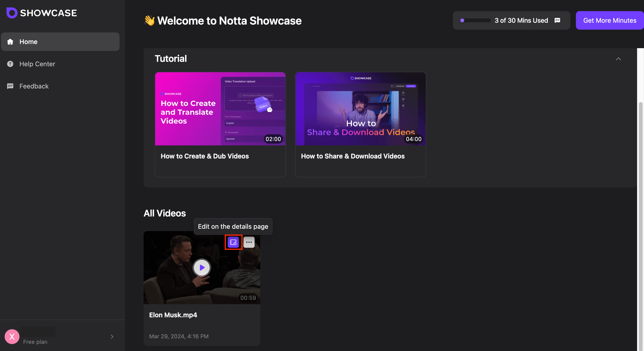Click the pink X user avatar
Viewport: 644px width, 351px height.
(12, 336)
